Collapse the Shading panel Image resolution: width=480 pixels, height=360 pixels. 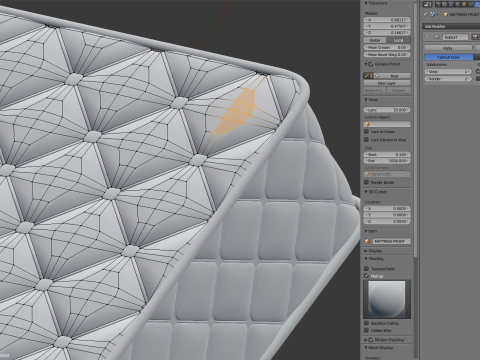pos(366,259)
